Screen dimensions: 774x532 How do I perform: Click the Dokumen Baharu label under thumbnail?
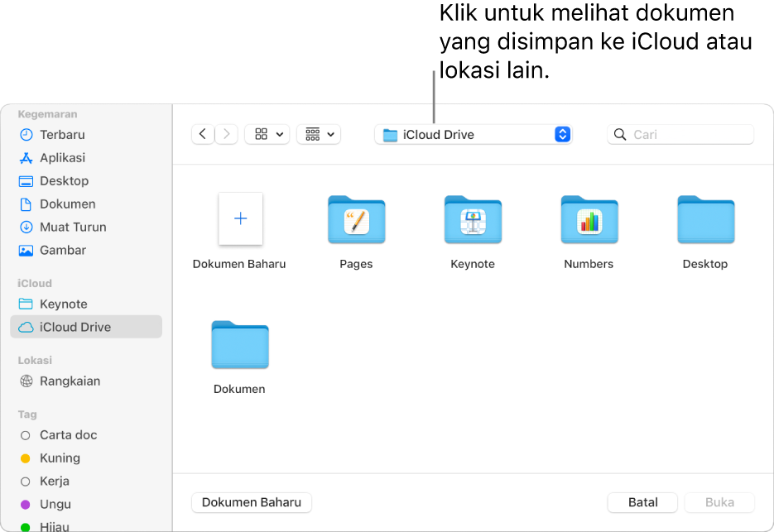[239, 264]
